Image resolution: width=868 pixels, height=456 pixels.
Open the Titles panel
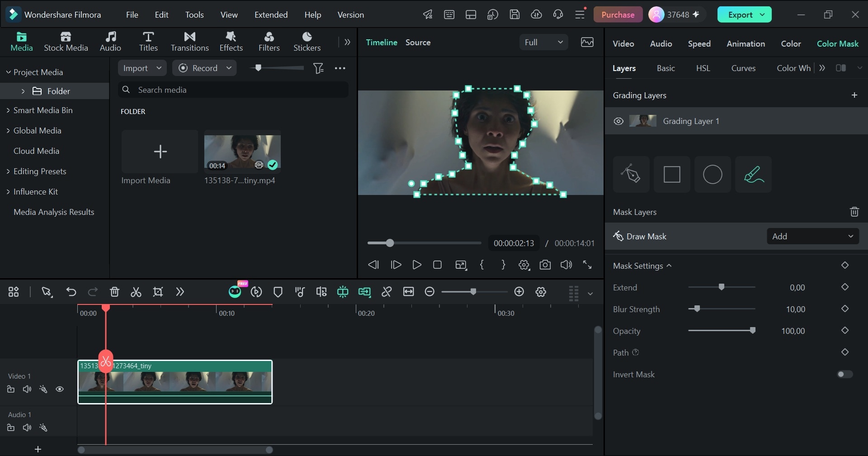148,42
